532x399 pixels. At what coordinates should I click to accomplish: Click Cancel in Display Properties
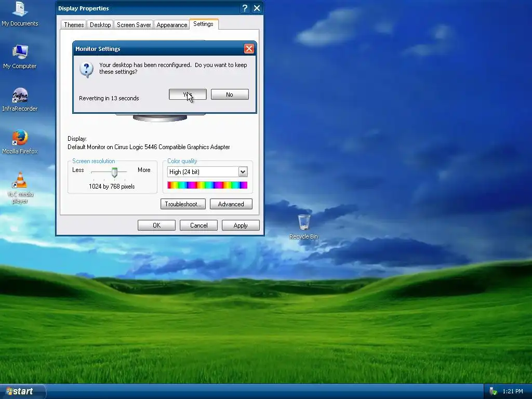click(x=198, y=225)
